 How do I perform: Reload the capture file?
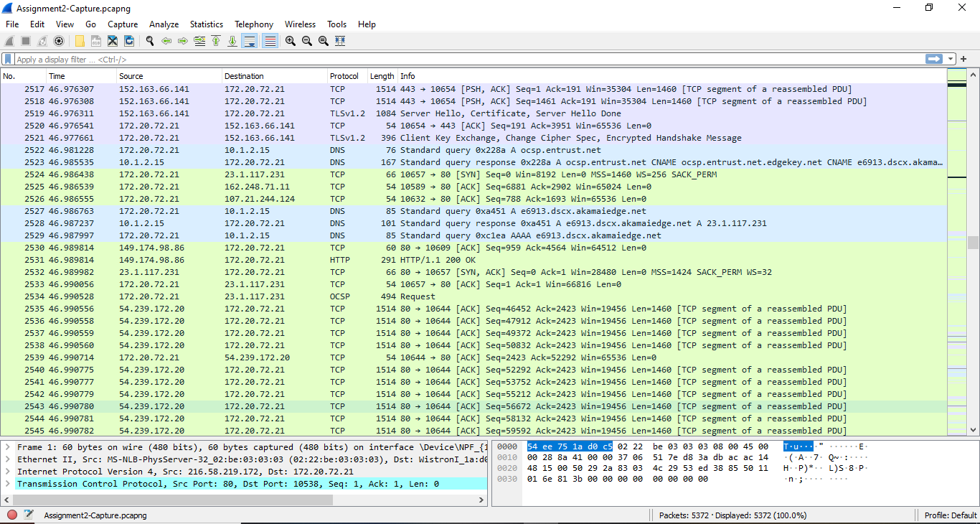(128, 41)
